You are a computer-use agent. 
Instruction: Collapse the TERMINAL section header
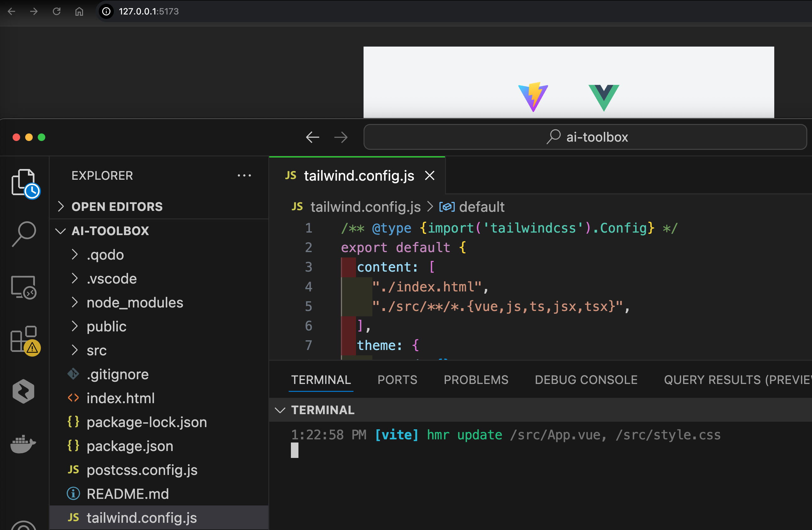(x=280, y=410)
